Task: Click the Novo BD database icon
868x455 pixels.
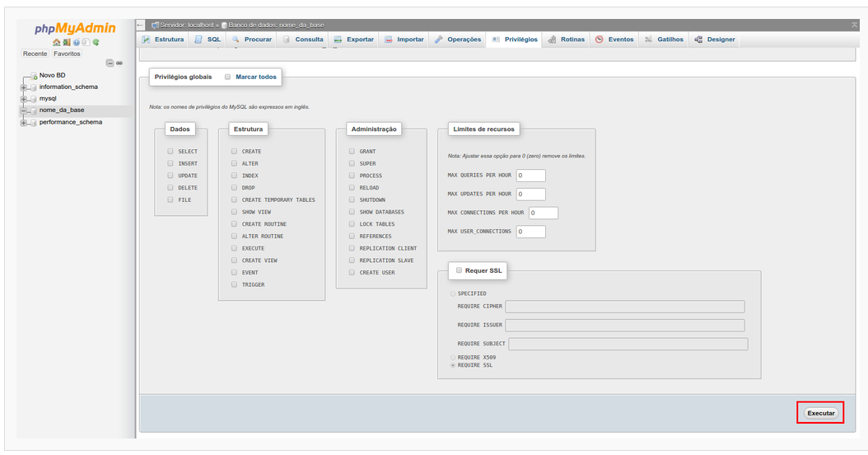Action: point(33,76)
